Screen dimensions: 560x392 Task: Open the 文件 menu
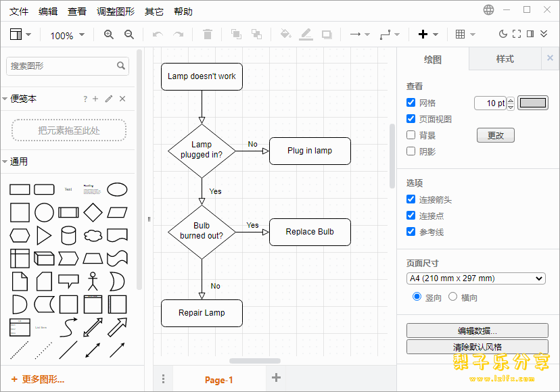tap(18, 11)
